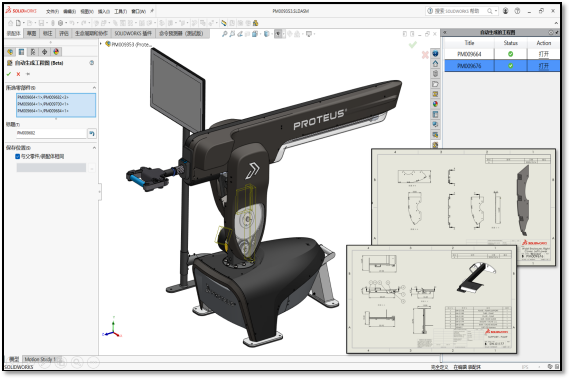Click the New document icon
The height and width of the screenshot is (380, 571).
coord(18,23)
